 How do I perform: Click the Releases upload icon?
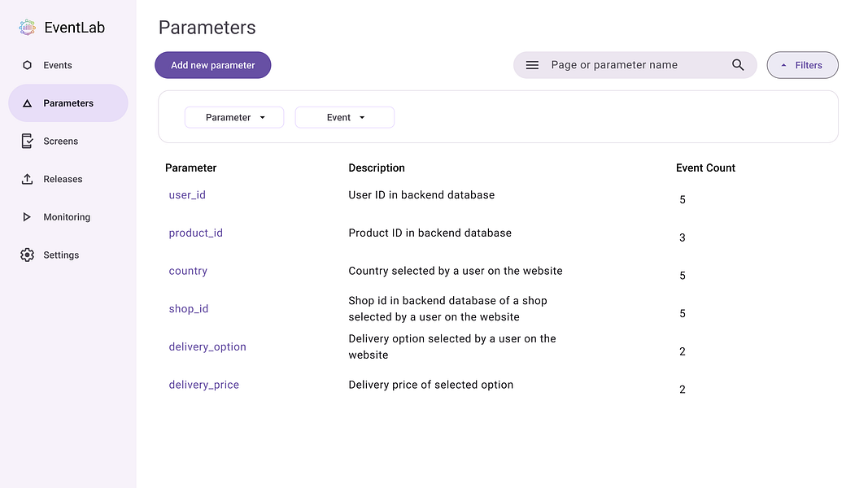click(x=27, y=179)
